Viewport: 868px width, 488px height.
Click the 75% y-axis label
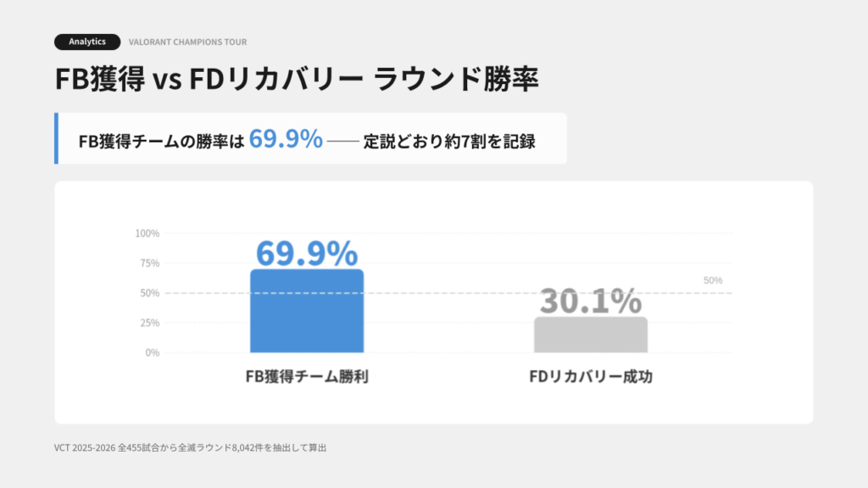click(150, 263)
